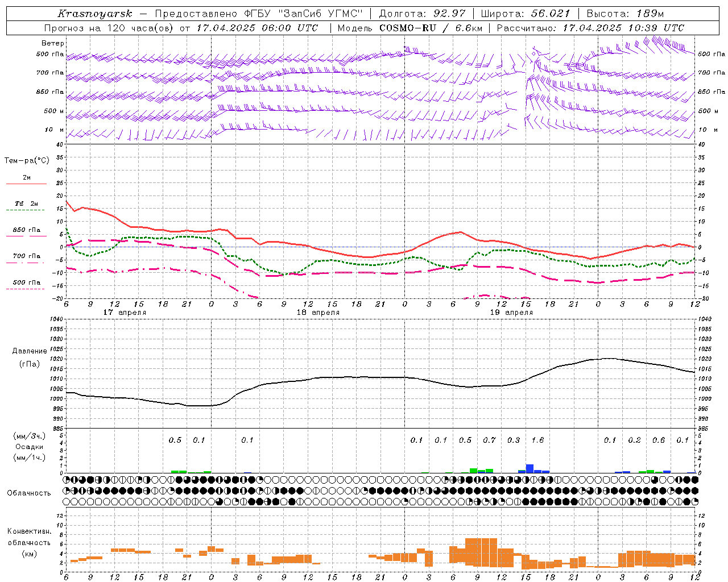
Task: Click the Рассчитано 10:39 UTC timestamp
Action: pos(591,28)
